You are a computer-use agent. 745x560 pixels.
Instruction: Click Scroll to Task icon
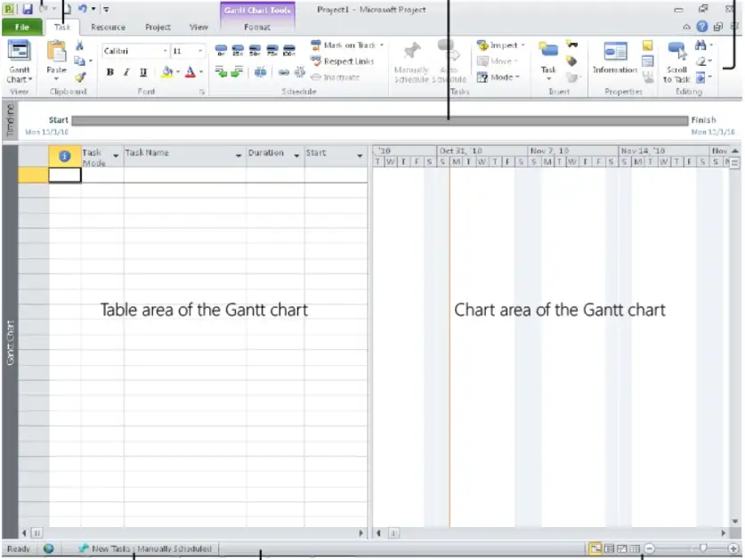(676, 52)
